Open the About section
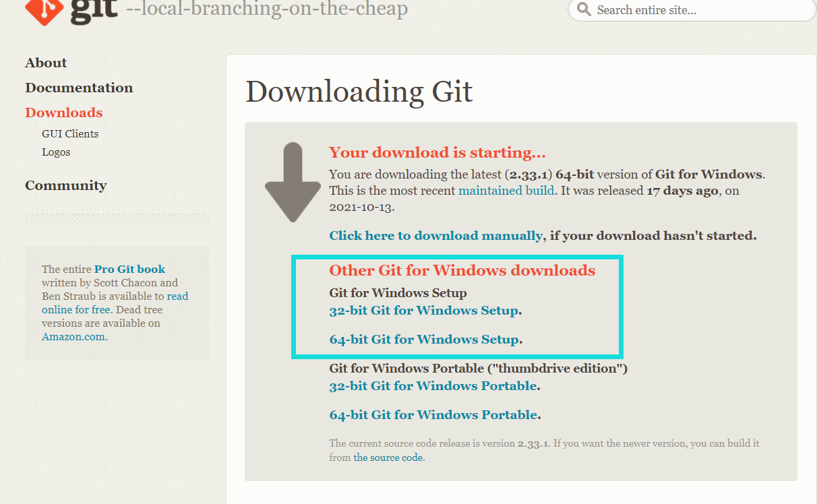Viewport: 817px width, 504px height. (x=46, y=63)
